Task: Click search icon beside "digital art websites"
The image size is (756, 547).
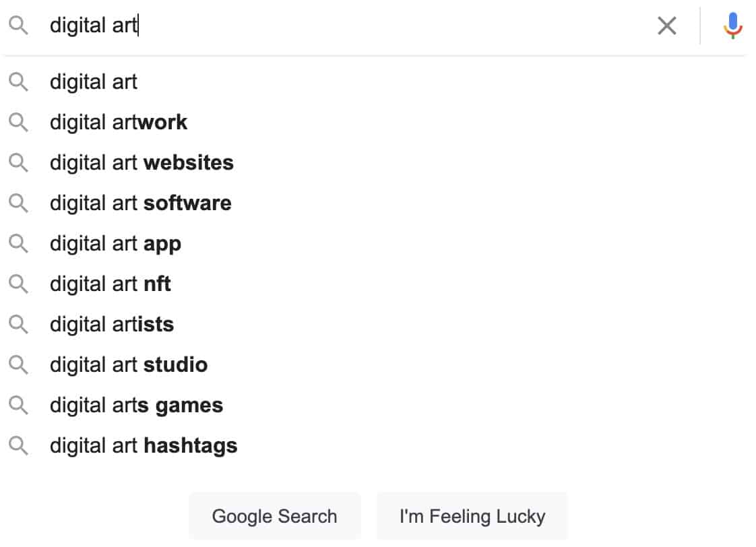Action: (x=19, y=163)
